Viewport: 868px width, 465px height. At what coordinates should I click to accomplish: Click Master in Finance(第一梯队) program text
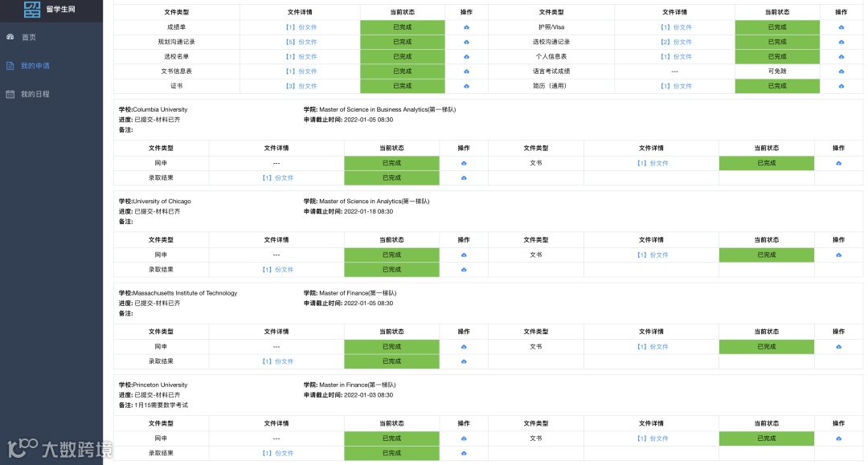[x=358, y=385]
